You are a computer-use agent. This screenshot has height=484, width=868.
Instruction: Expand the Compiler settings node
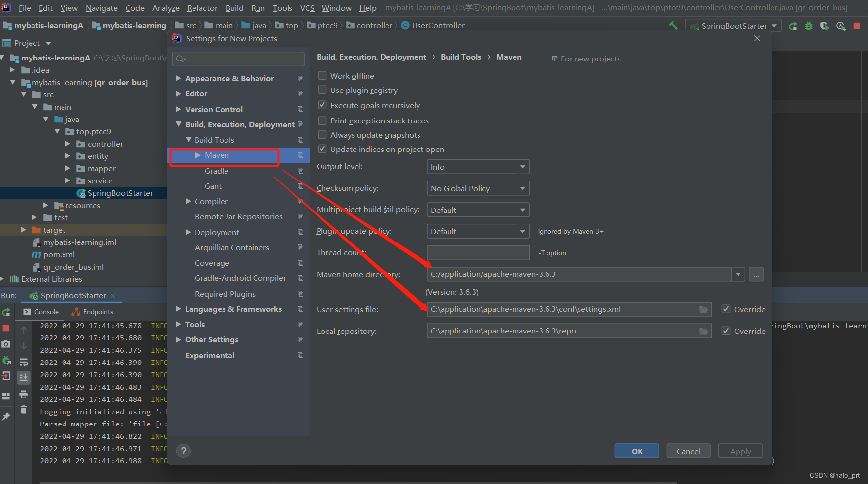(x=188, y=201)
